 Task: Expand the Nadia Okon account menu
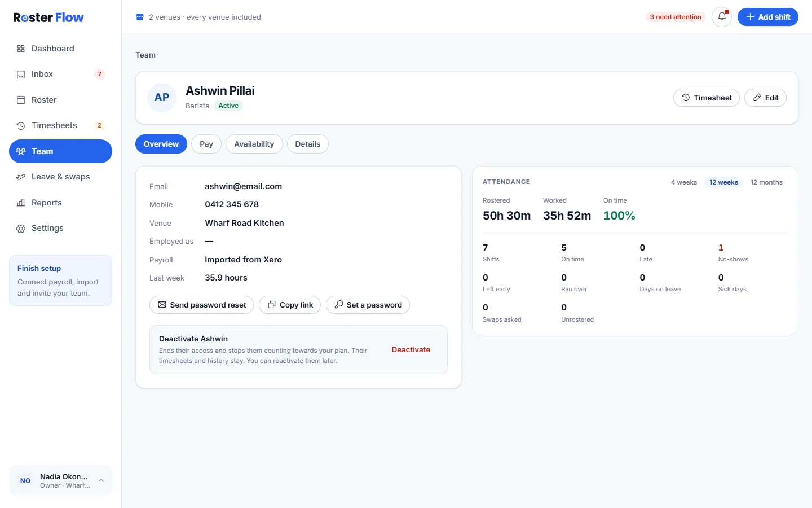tap(60, 480)
